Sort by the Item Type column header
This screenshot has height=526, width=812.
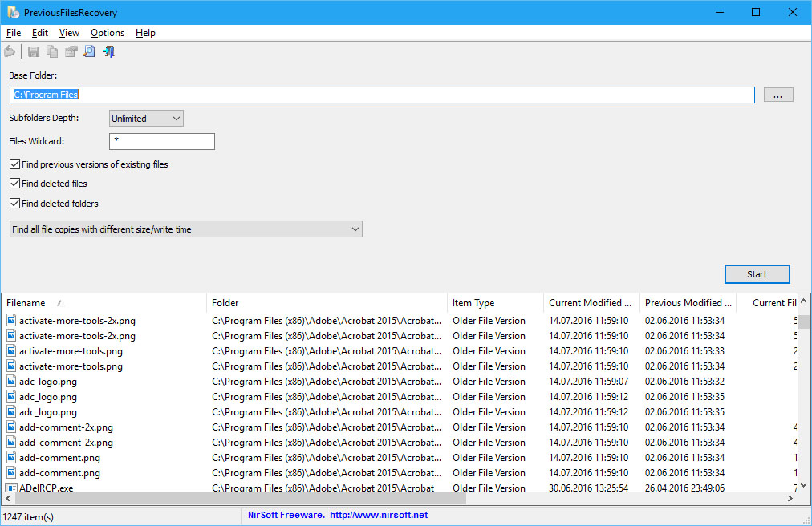(495, 303)
